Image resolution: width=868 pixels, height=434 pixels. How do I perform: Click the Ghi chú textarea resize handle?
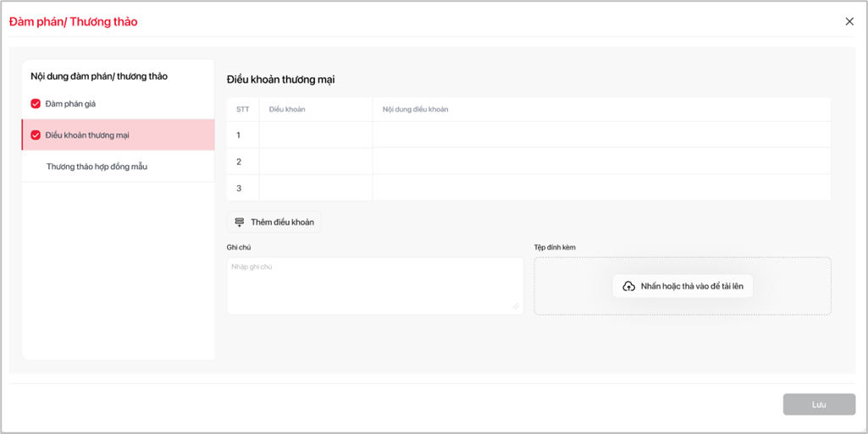tap(516, 306)
